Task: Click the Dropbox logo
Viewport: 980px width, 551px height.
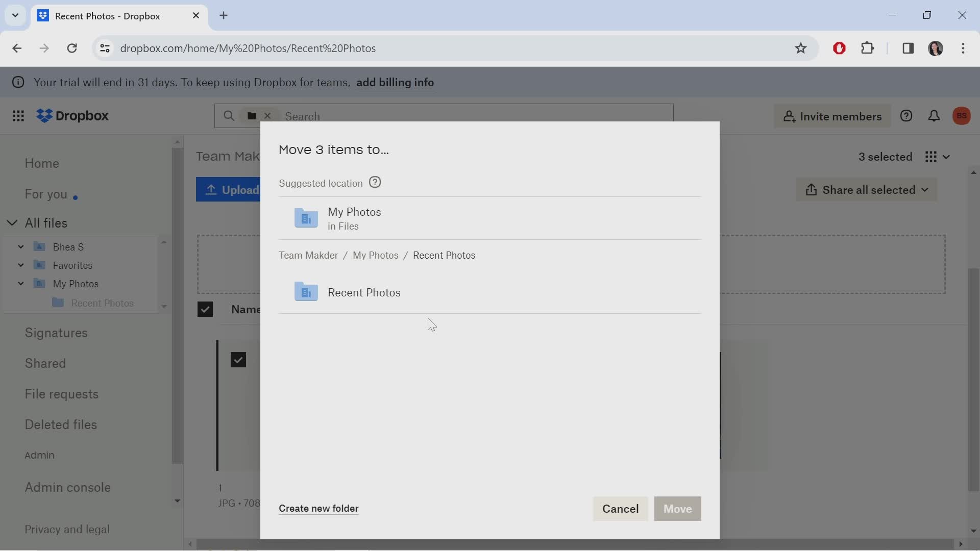Action: pyautogui.click(x=72, y=116)
